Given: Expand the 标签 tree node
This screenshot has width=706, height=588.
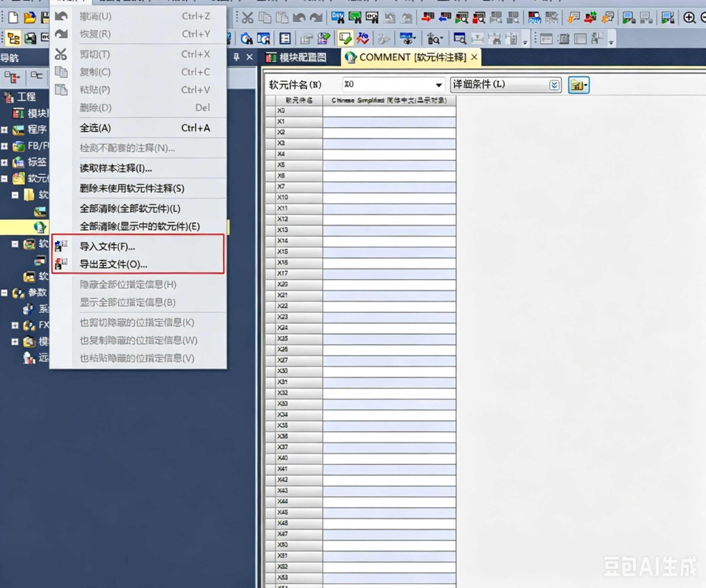Looking at the screenshot, I should pyautogui.click(x=4, y=162).
